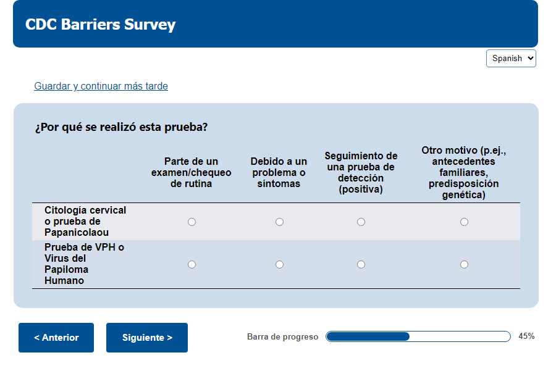Click the 'Citología cervical o prueba de Papanicolaou' label

pos(85,221)
